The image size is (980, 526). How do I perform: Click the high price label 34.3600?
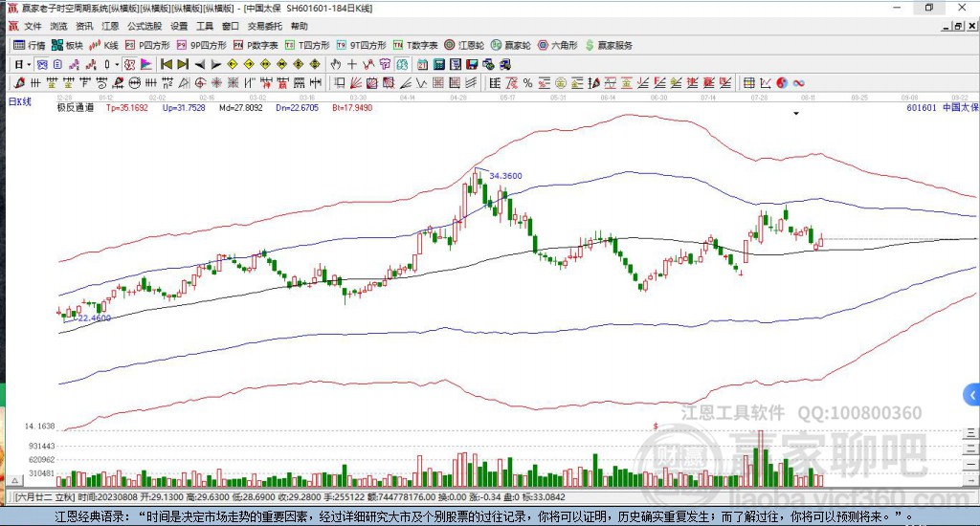pyautogui.click(x=505, y=176)
